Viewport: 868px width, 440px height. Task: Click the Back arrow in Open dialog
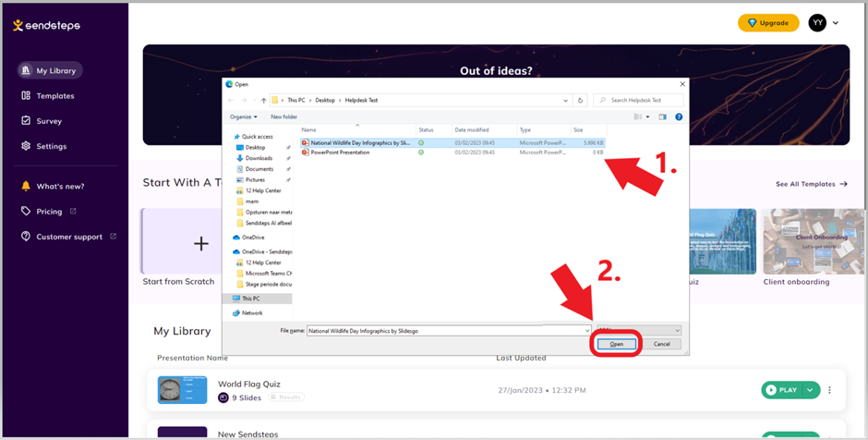coord(231,101)
